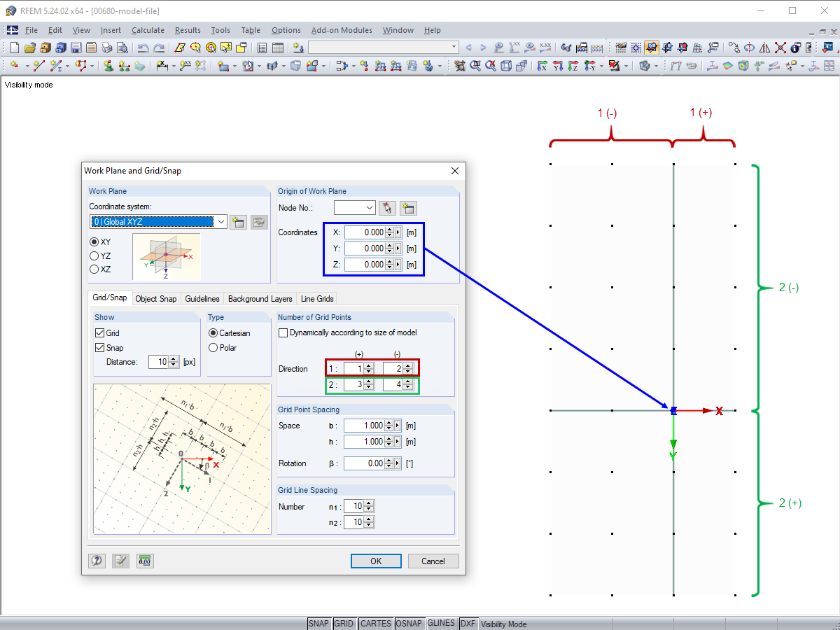Confirm dialog with OK button
840x630 pixels.
[376, 561]
